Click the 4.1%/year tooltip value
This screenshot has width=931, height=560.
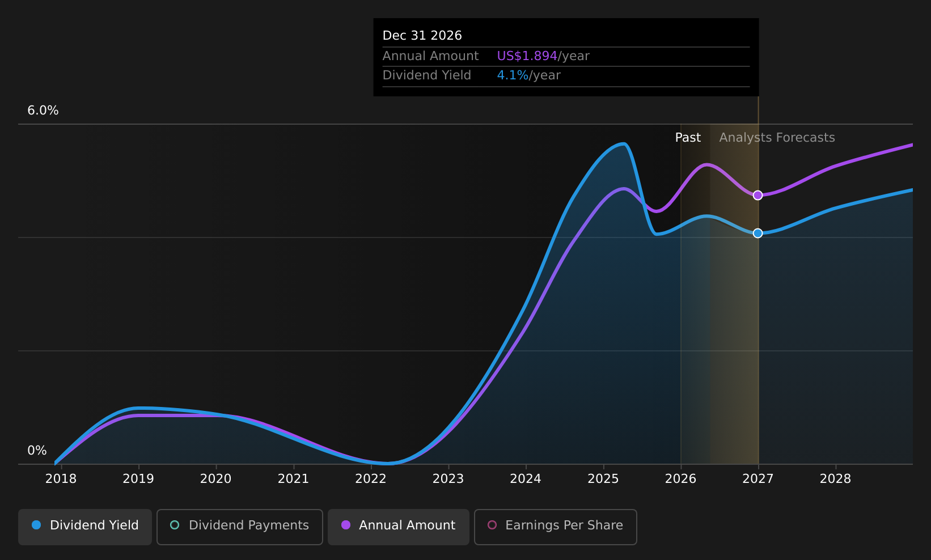(528, 75)
